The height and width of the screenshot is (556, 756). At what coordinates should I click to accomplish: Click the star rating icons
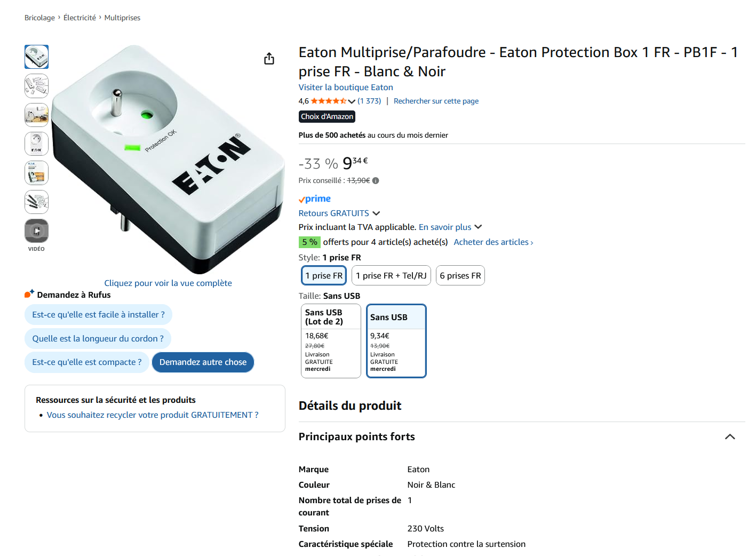coord(329,101)
